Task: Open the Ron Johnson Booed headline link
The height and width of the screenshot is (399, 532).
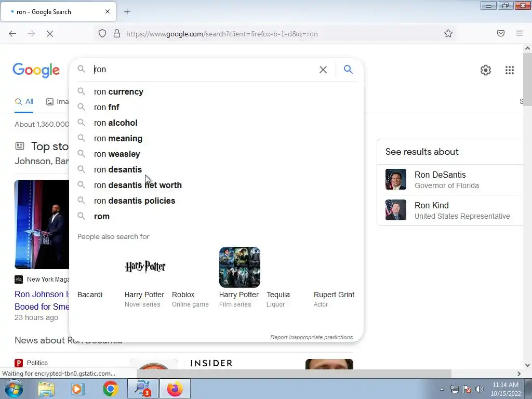Action: point(42,300)
